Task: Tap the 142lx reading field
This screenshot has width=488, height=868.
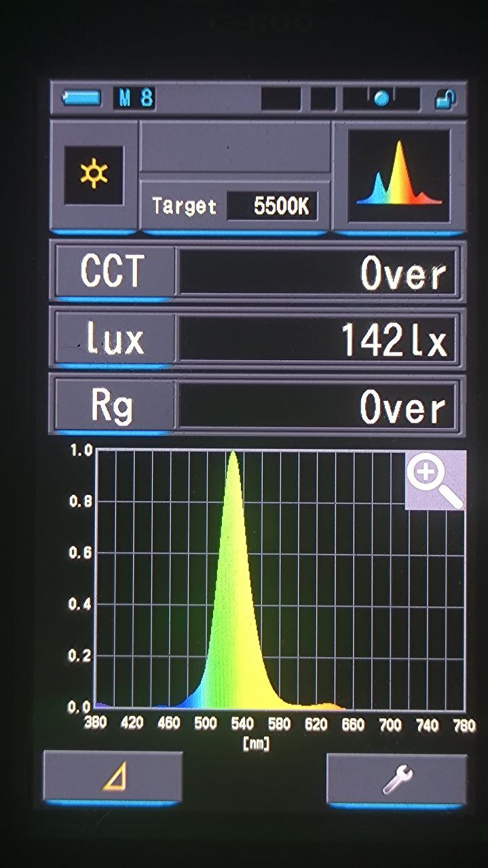Action: (x=318, y=339)
